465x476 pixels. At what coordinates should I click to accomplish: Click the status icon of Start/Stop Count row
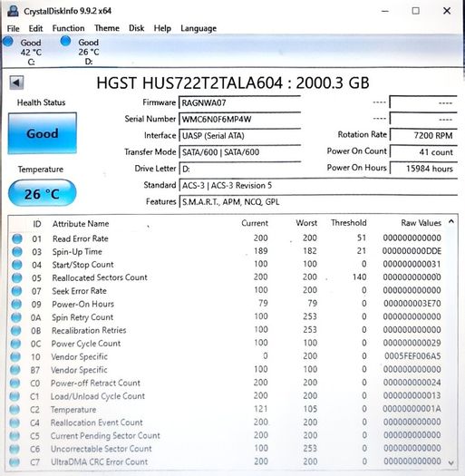tap(16, 265)
